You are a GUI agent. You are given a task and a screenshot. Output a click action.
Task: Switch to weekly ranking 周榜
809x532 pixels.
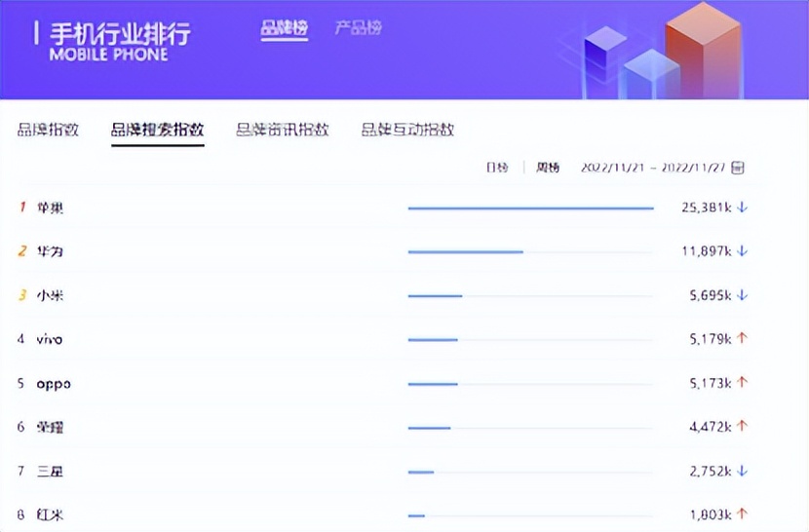548,168
